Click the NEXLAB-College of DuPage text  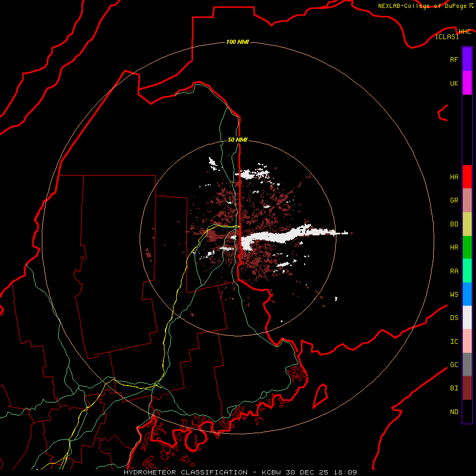(422, 6)
